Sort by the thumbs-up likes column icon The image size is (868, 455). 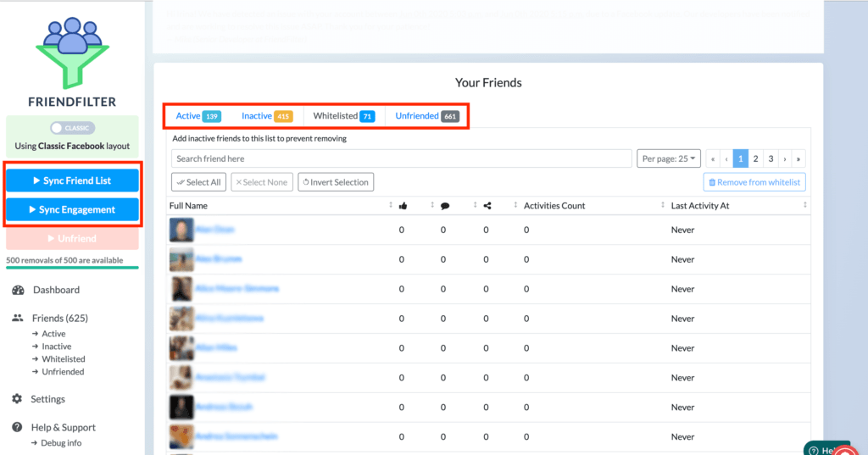(402, 206)
